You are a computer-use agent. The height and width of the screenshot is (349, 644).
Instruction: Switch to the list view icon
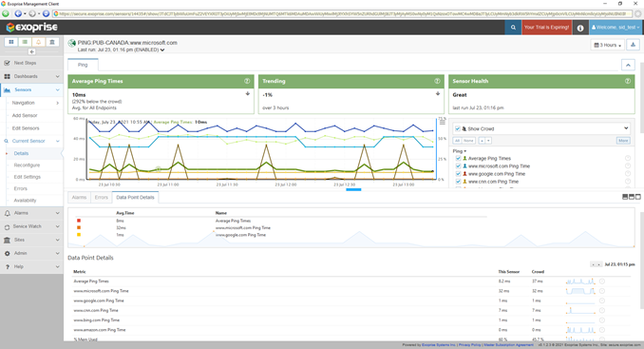point(25,42)
